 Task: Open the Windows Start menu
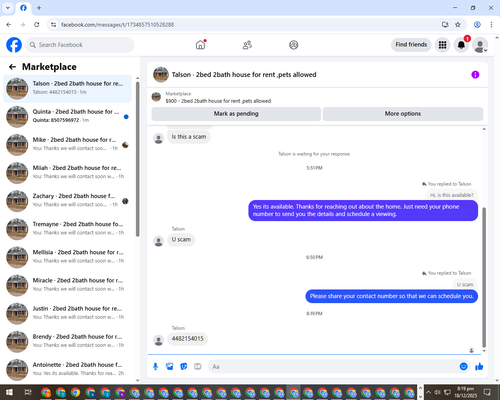click(x=9, y=392)
